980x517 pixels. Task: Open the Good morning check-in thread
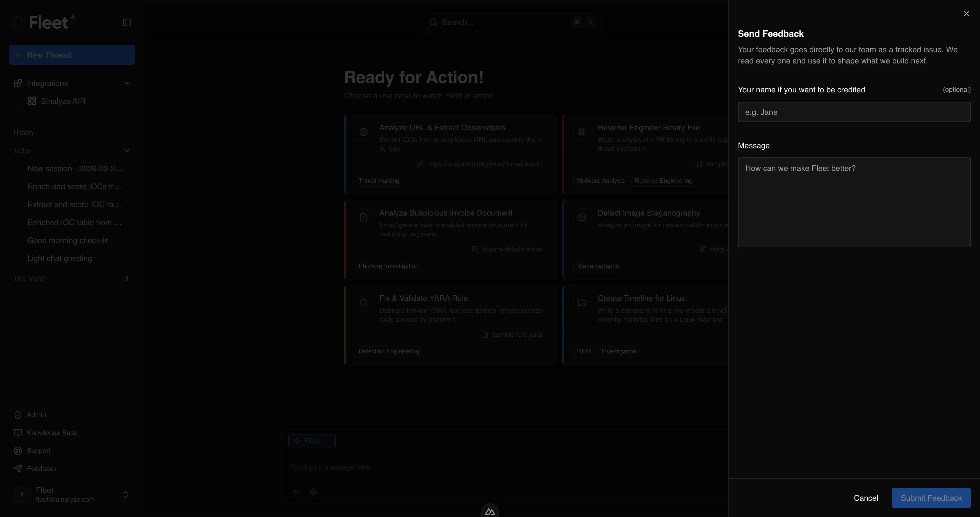pyautogui.click(x=68, y=240)
